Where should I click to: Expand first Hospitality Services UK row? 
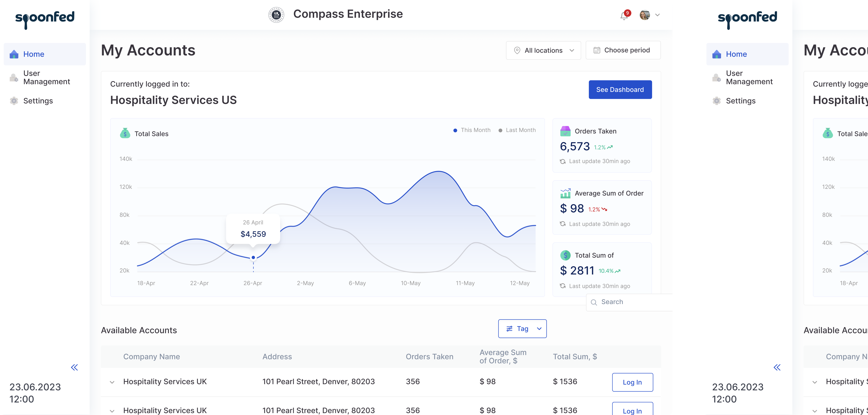[x=112, y=382]
